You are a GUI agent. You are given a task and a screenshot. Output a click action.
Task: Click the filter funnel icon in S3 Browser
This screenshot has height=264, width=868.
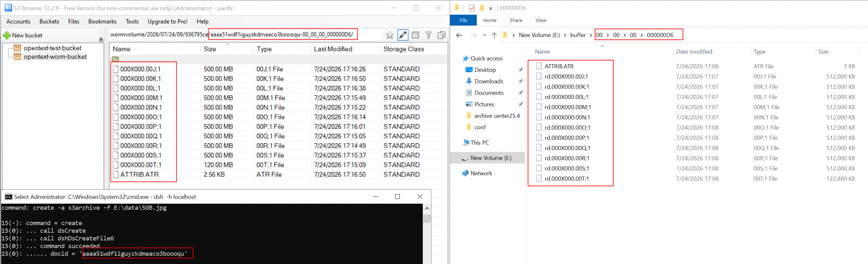pos(428,35)
